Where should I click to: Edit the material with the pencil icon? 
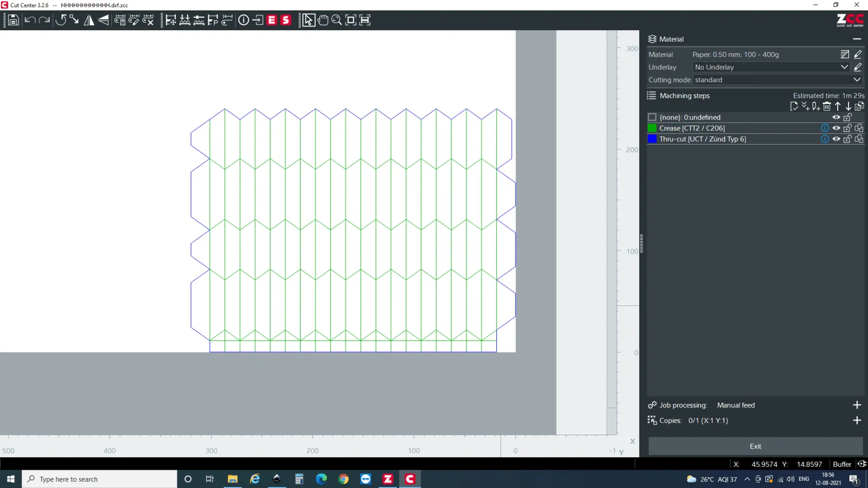pyautogui.click(x=858, y=54)
